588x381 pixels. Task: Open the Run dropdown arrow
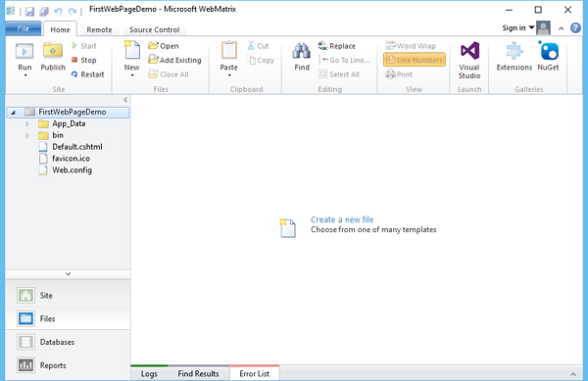[x=25, y=75]
